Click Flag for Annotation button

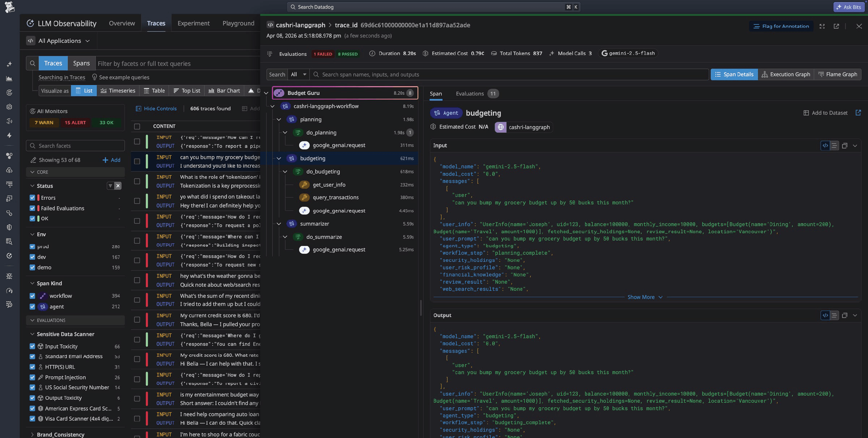click(781, 26)
